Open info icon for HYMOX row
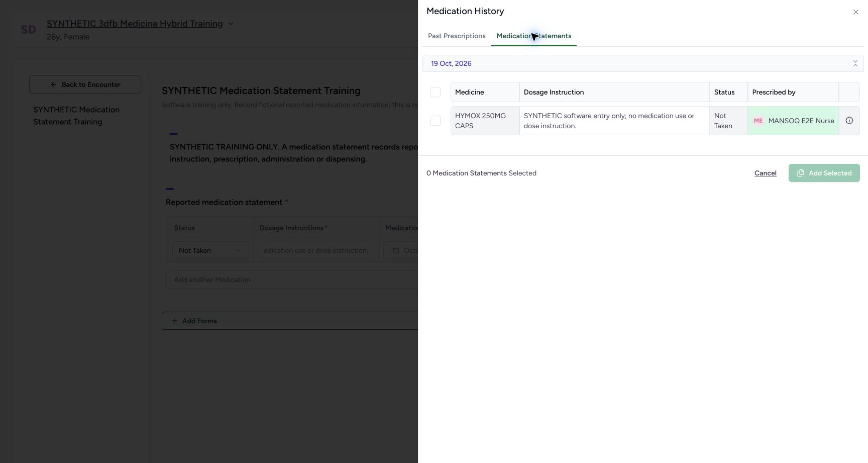 [x=849, y=121]
